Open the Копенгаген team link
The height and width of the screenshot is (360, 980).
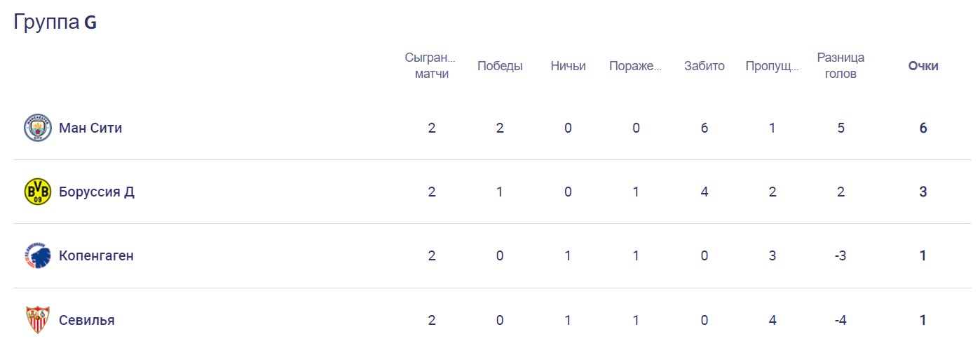pyautogui.click(x=96, y=255)
